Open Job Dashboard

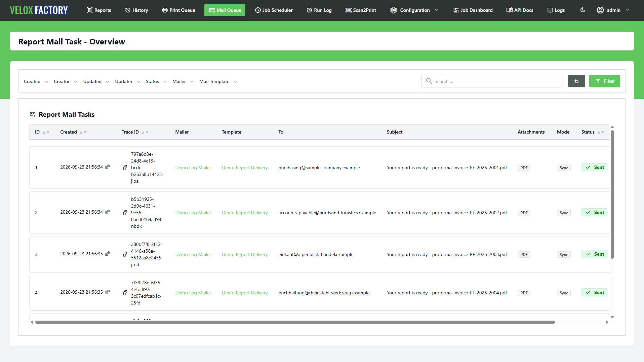click(x=473, y=10)
